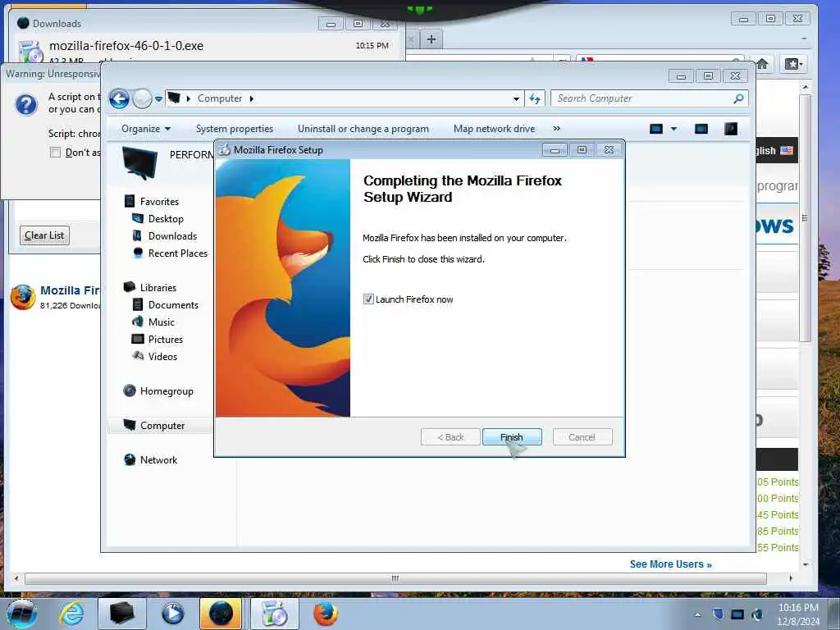
Task: Open the address bar history dropdown in Explorer
Action: click(x=516, y=98)
